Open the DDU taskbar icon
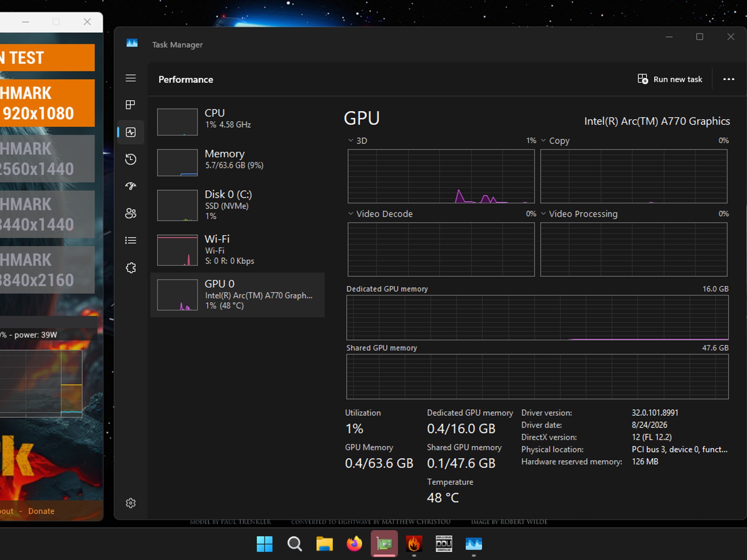The image size is (747, 560). (x=444, y=544)
